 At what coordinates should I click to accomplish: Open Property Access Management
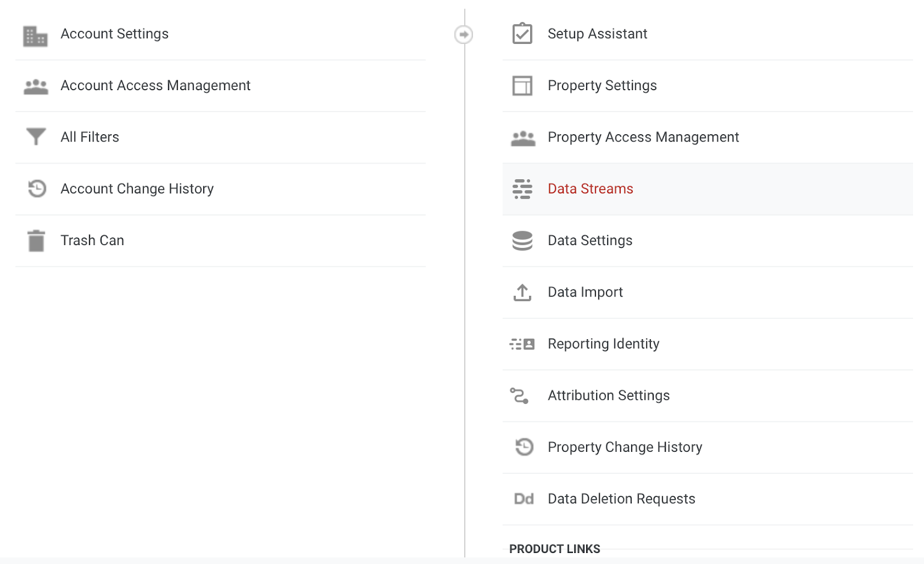tap(643, 137)
